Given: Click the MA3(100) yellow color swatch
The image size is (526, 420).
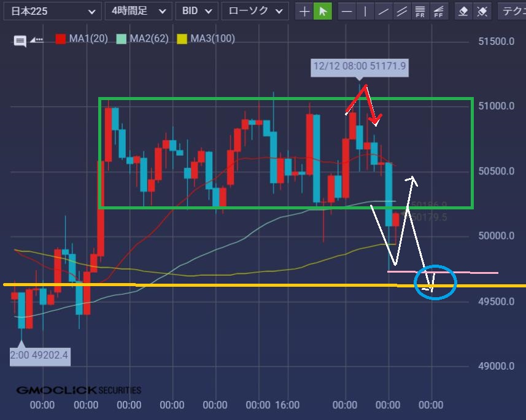Looking at the screenshot, I should tap(182, 39).
